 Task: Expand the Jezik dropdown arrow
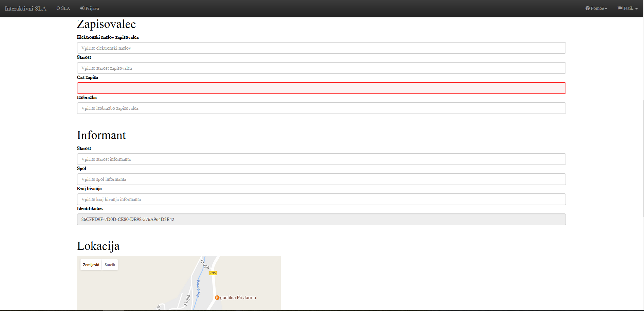(x=636, y=9)
